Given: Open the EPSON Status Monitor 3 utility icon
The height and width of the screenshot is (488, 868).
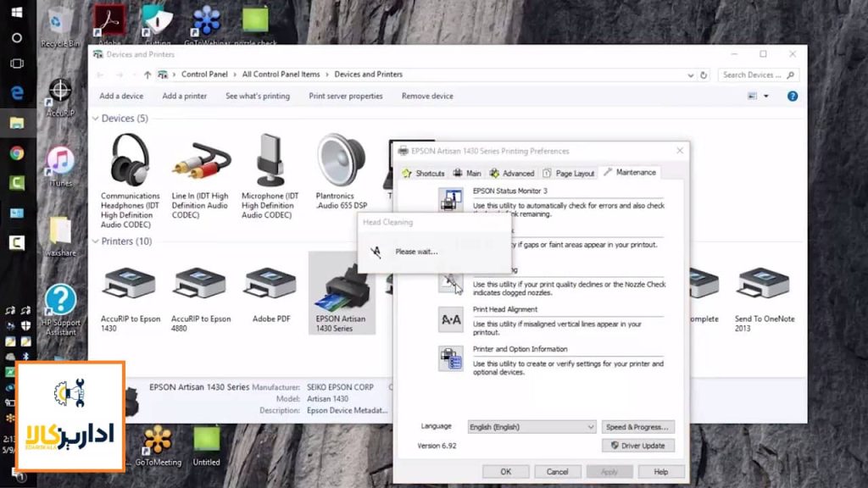Looking at the screenshot, I should pos(451,199).
